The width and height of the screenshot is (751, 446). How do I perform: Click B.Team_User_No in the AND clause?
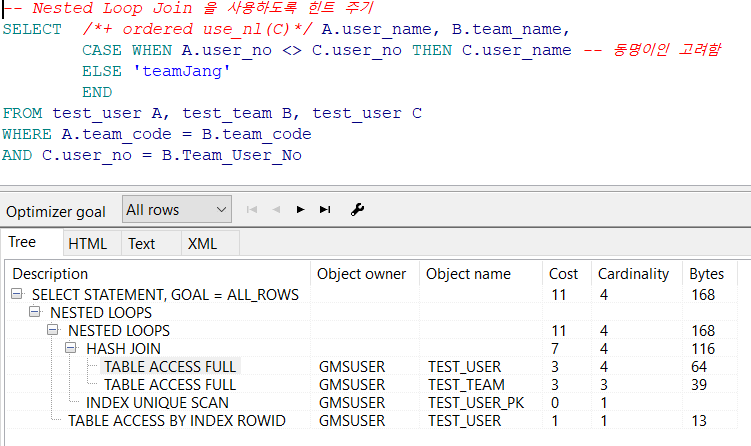coord(232,155)
